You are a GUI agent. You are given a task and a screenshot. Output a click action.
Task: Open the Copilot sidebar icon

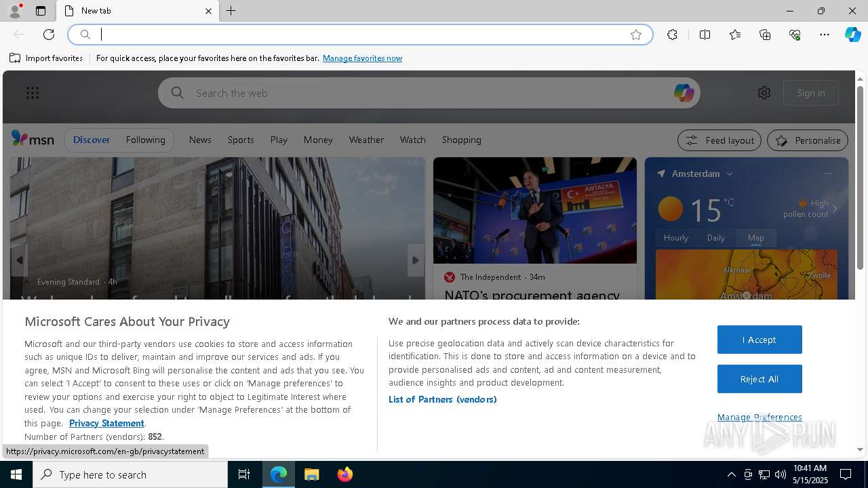(x=852, y=35)
